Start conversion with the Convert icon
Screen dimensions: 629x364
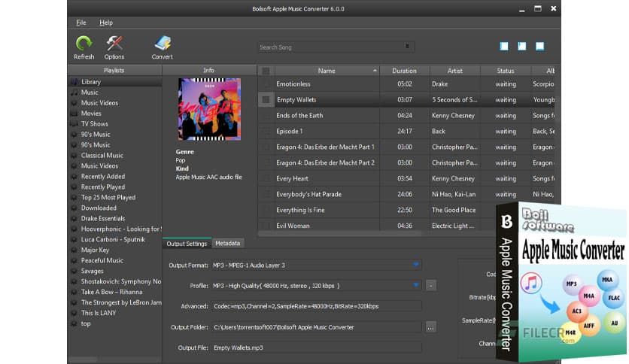coord(163,43)
